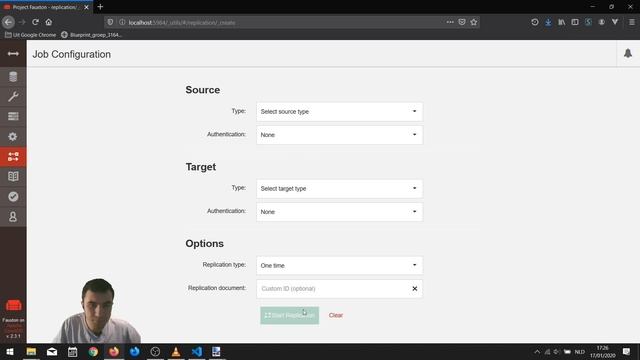Click the CouchDB couch logo

pyautogui.click(x=13, y=305)
